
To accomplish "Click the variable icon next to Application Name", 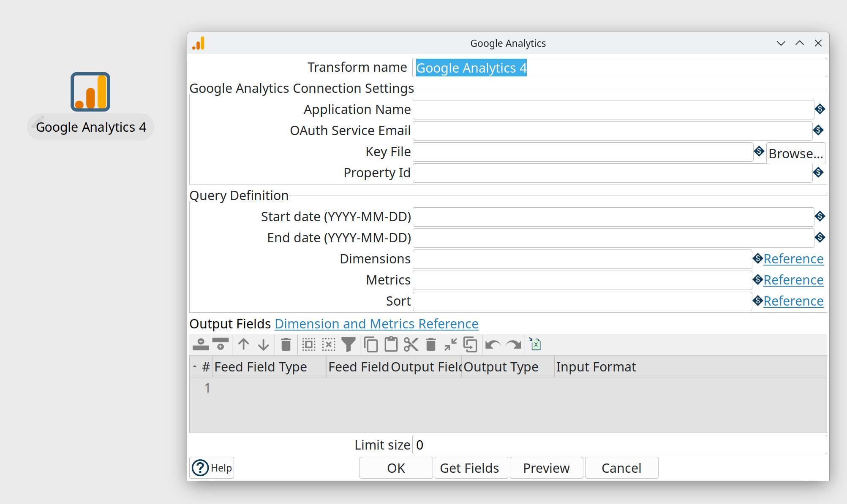I will tap(820, 109).
